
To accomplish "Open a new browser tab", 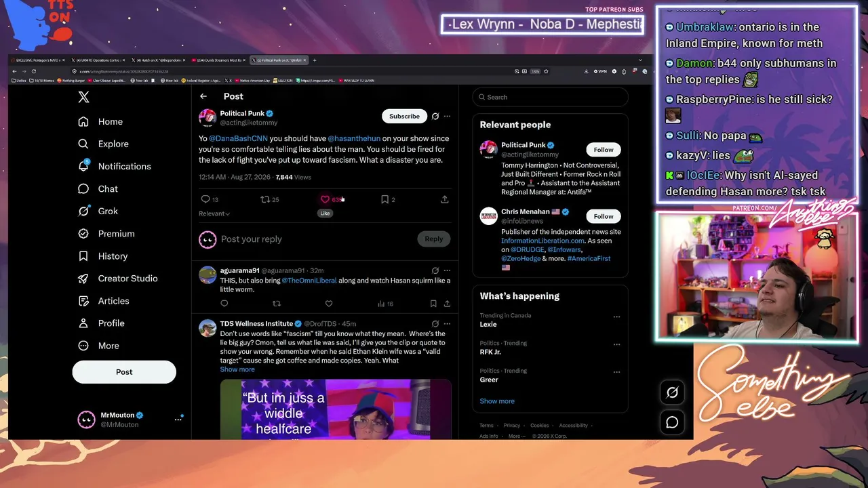I will pos(315,60).
